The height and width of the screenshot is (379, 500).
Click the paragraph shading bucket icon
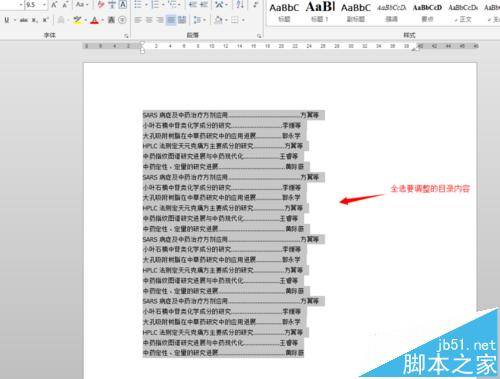click(219, 20)
